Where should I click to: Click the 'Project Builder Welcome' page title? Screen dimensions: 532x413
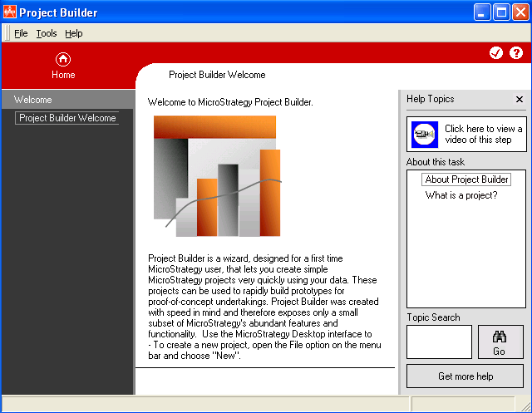217,75
